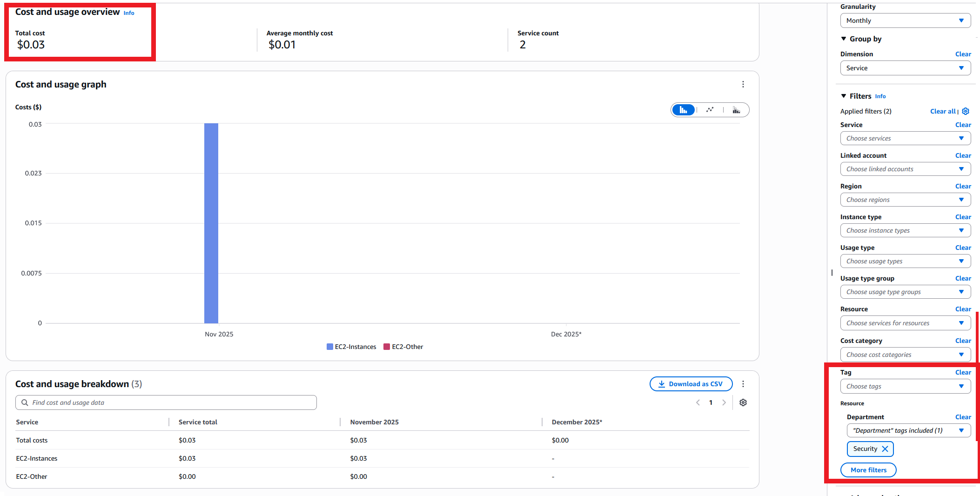
Task: Open the Choose cost categories dropdown
Action: 905,355
